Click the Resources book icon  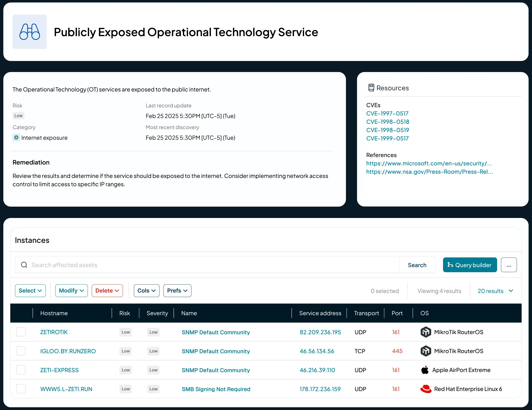pos(371,88)
